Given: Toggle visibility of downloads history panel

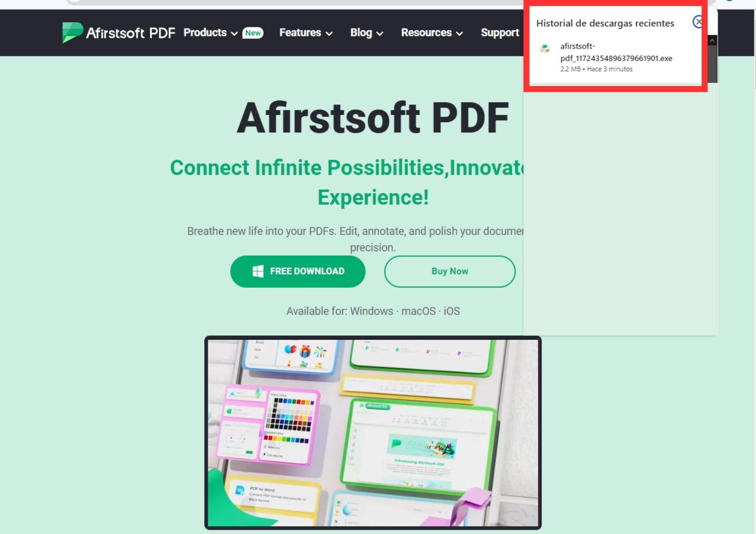Looking at the screenshot, I should point(697,22).
